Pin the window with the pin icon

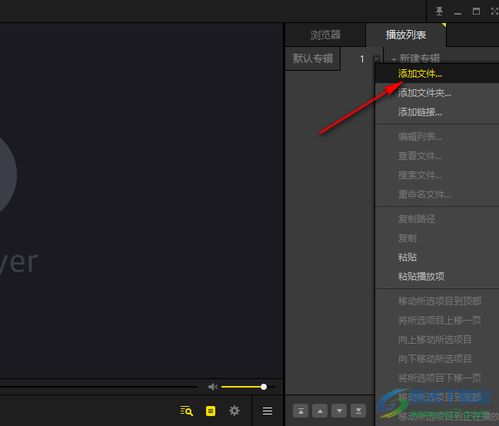pos(439,11)
